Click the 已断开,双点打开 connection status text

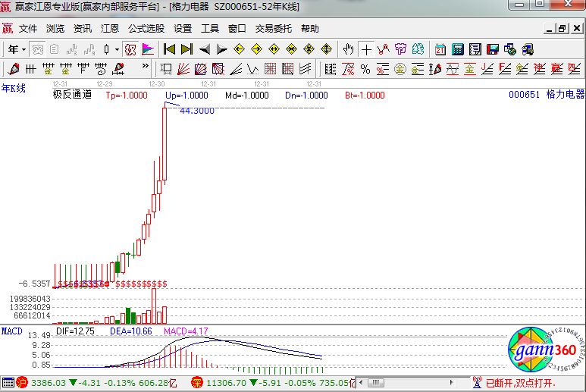[x=522, y=384]
